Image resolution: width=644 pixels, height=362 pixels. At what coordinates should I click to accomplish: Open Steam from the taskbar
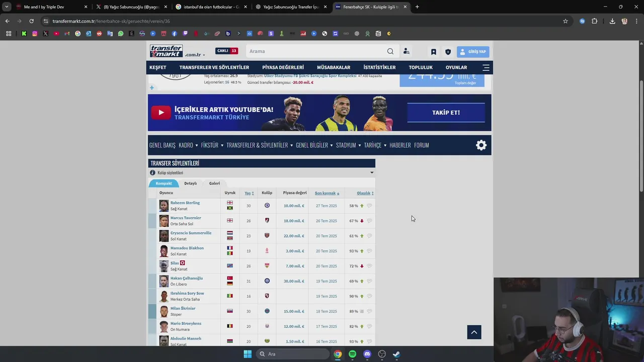(x=396, y=354)
